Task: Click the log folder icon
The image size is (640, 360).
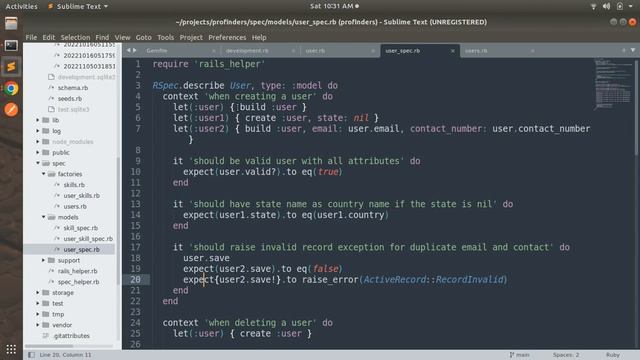Action: (46, 131)
